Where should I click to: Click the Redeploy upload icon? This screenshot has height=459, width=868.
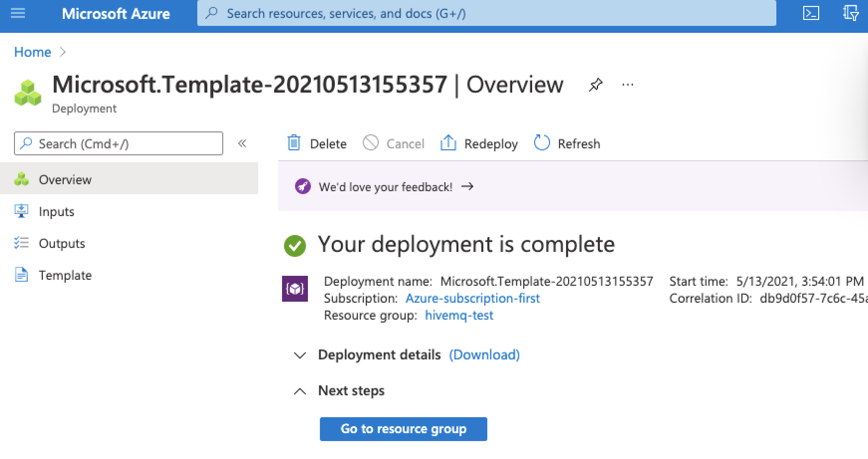pyautogui.click(x=448, y=143)
